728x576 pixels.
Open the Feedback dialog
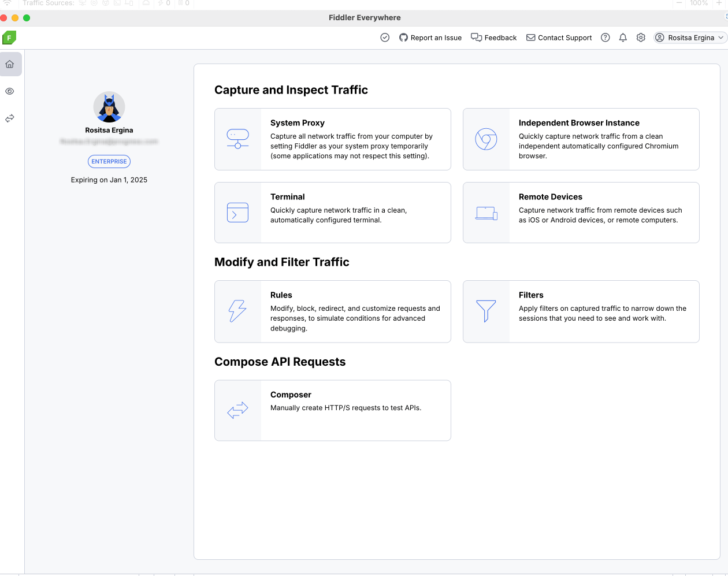pos(494,38)
